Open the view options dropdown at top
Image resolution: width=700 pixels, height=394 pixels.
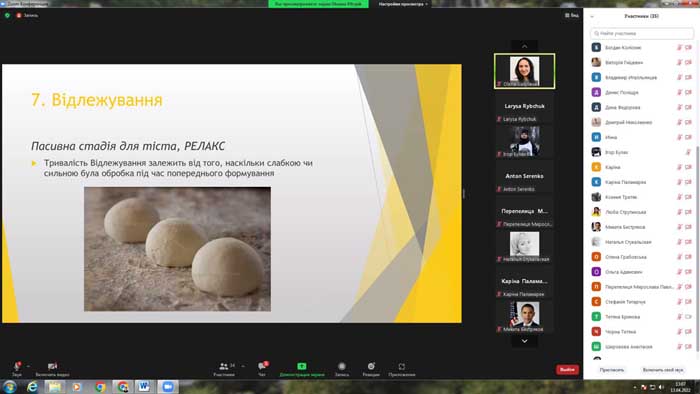pos(403,4)
